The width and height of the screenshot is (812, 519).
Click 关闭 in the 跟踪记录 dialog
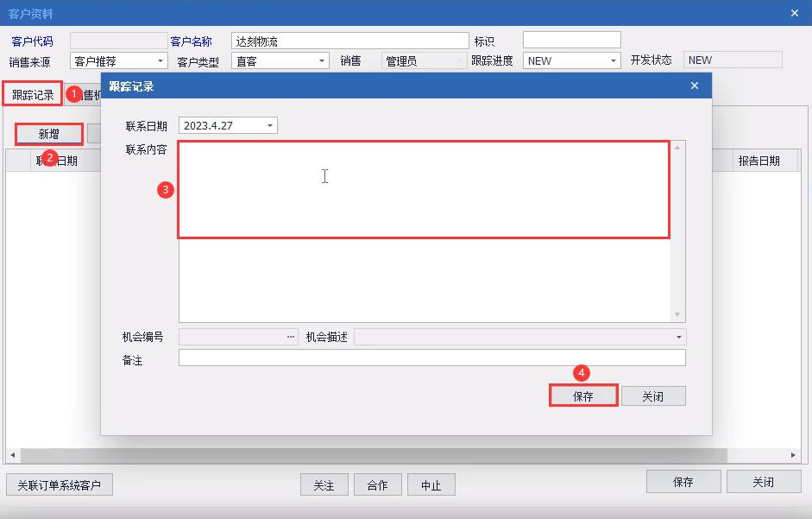pyautogui.click(x=653, y=396)
